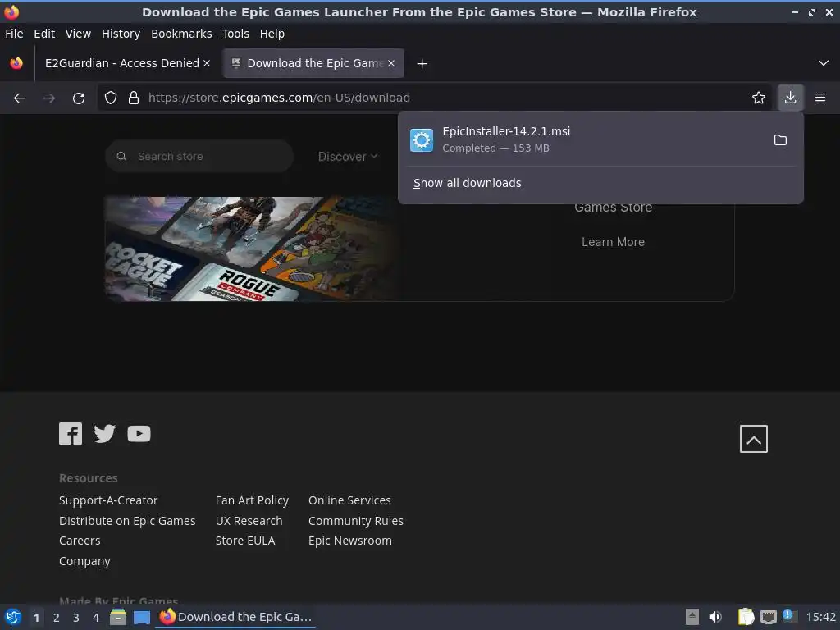Show site security padlock info
This screenshot has width=840, height=630.
pos(134,98)
